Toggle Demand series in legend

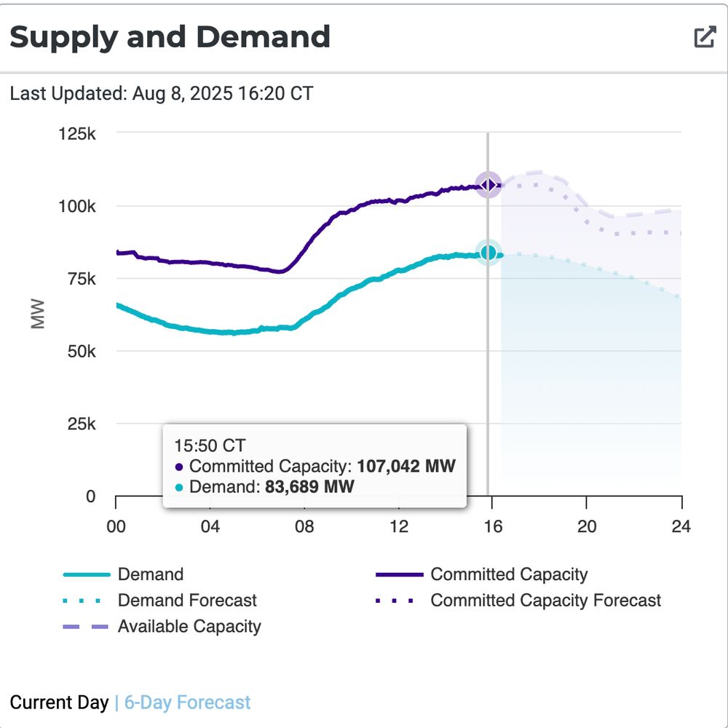[124, 574]
